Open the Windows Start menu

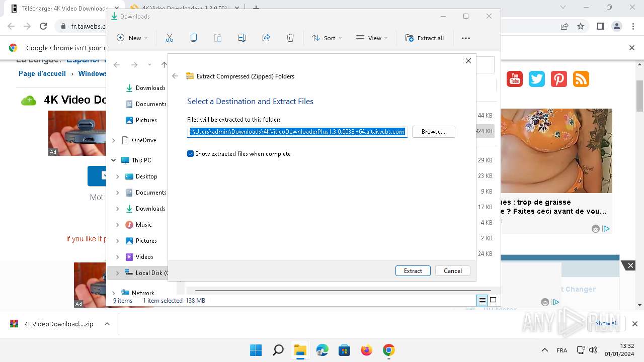[x=256, y=350]
